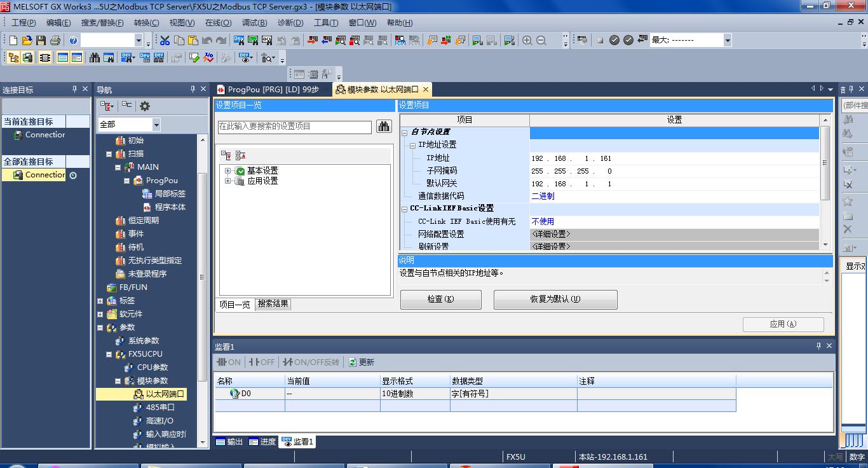Image resolution: width=868 pixels, height=468 pixels.
Task: Click the D0 cell in watch table
Action: pyautogui.click(x=250, y=394)
